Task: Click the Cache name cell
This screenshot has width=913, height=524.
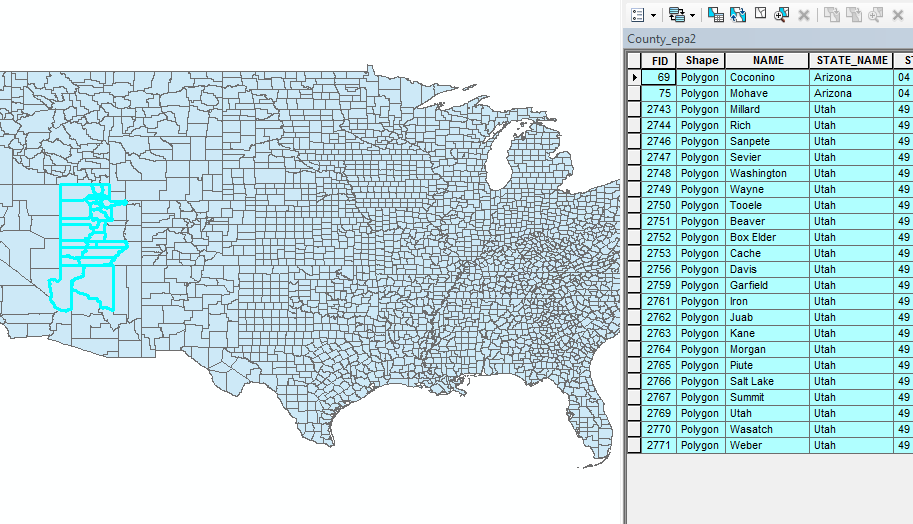Action: [767, 253]
